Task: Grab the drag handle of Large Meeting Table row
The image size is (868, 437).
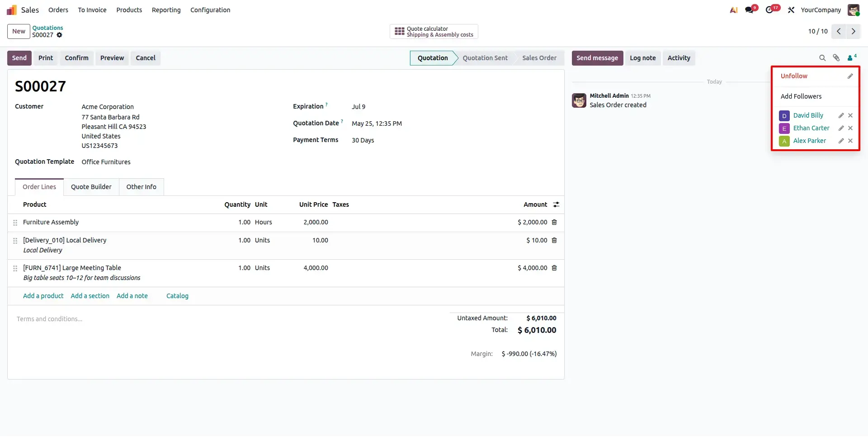Action: pos(15,268)
